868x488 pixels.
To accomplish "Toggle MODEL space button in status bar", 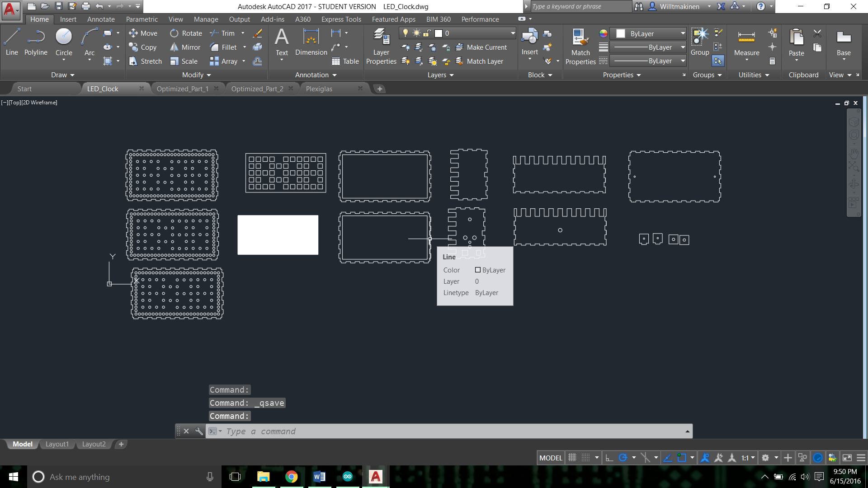I will [551, 458].
